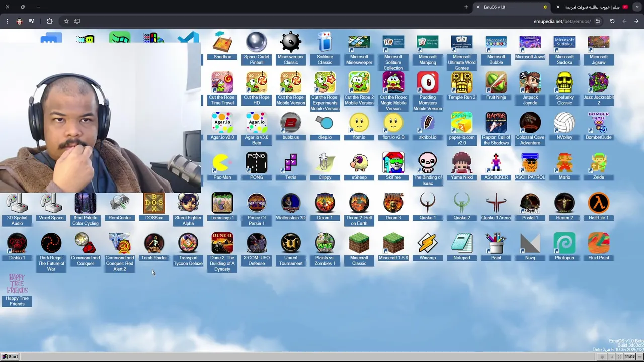Open Command and Conquer: Red Alert 2
Viewport: 644px width, 362px height.
120,252
